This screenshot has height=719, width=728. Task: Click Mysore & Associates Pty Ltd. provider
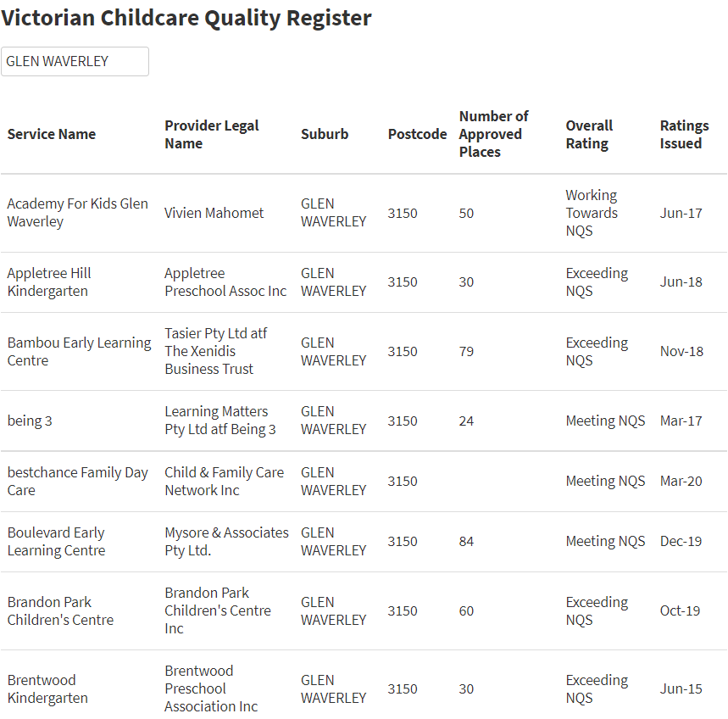(x=226, y=542)
